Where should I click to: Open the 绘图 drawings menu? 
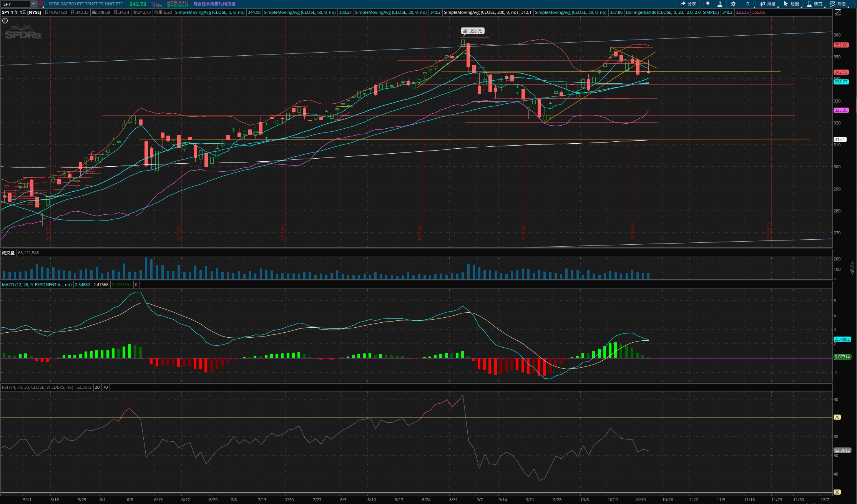coord(791,4)
